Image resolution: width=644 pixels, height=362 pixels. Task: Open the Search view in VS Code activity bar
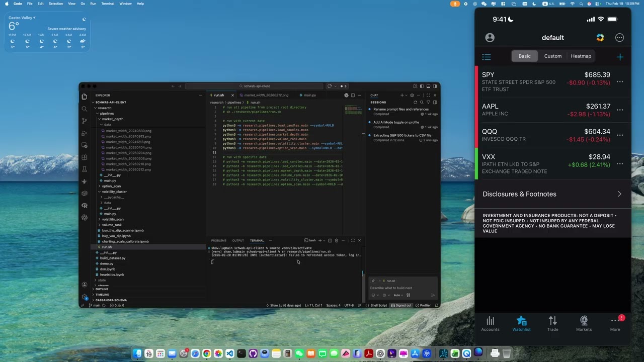click(85, 109)
